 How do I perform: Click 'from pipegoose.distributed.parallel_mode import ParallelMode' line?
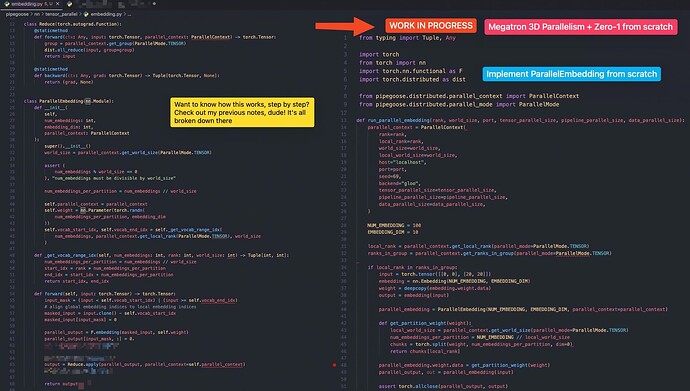(459, 105)
